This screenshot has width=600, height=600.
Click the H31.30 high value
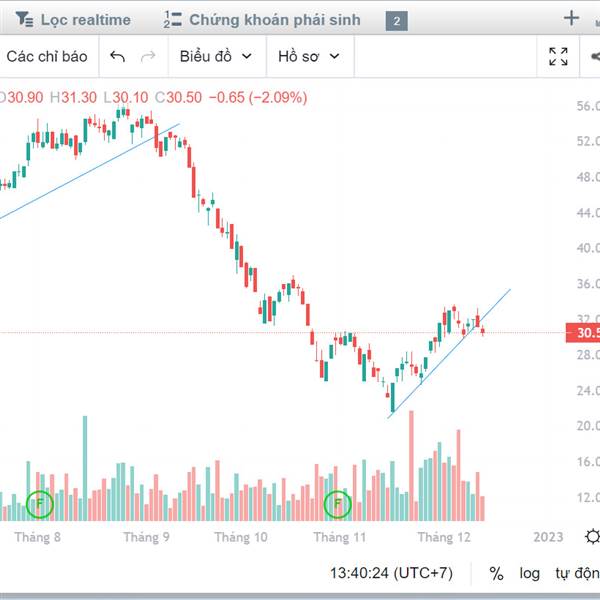click(73, 97)
